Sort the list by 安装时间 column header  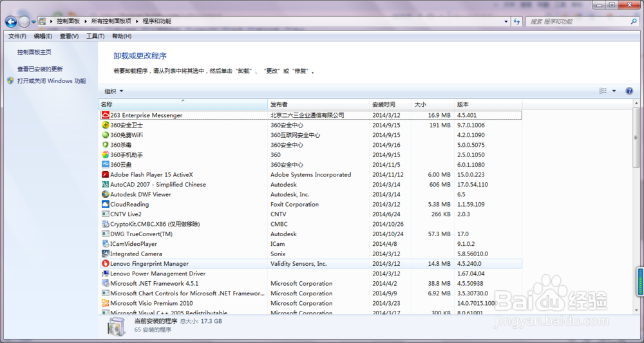pos(391,104)
